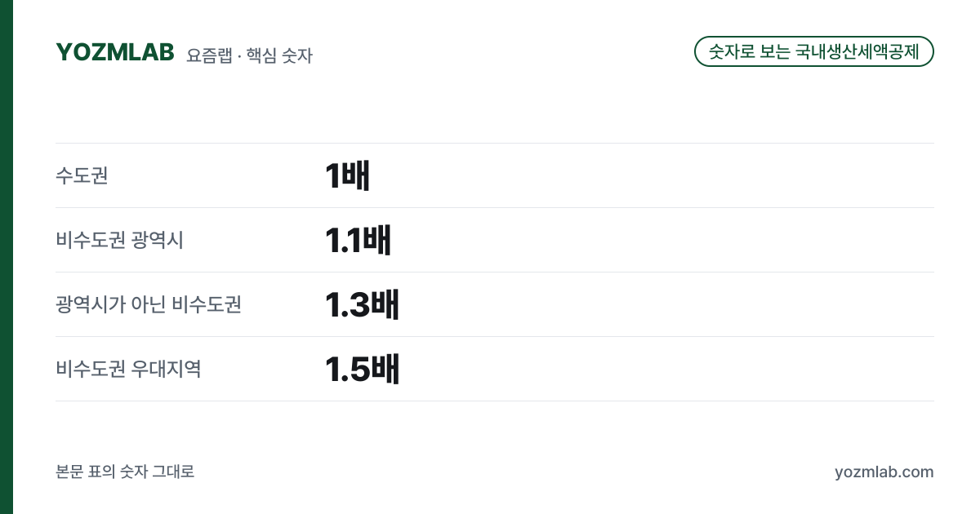
Task: Select the 광역시가 아닌 비수도권 label
Action: (x=149, y=304)
